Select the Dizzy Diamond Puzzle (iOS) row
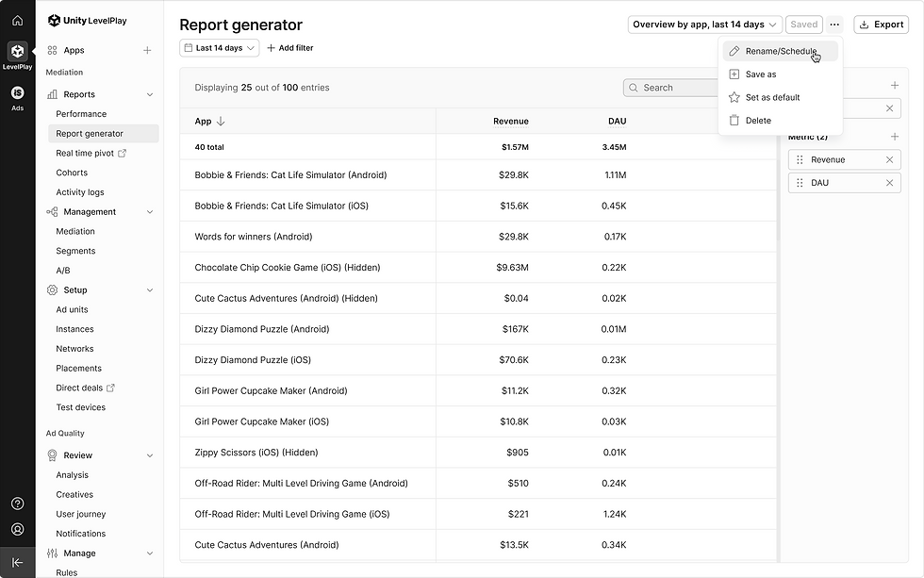Image resolution: width=924 pixels, height=578 pixels. click(x=478, y=360)
